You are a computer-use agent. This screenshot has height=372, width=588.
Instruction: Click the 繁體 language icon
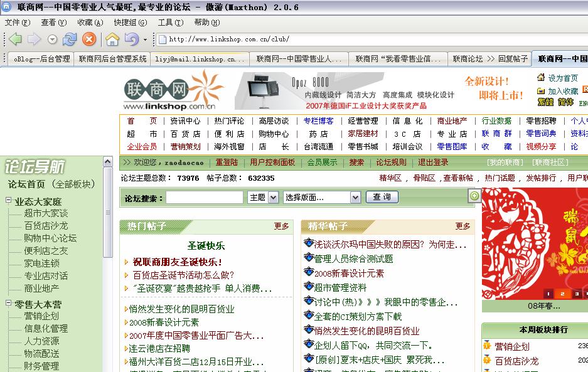545,102
